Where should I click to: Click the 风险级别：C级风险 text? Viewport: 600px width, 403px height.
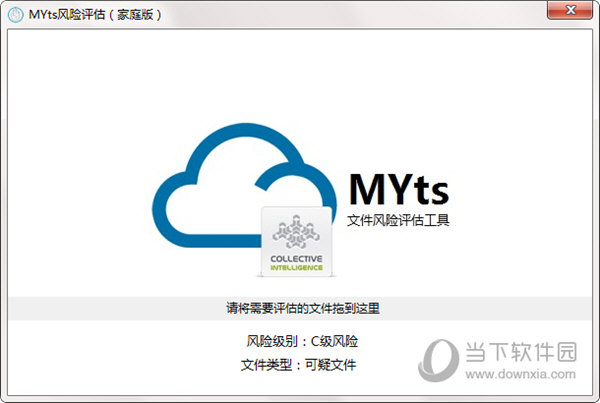[x=302, y=341]
